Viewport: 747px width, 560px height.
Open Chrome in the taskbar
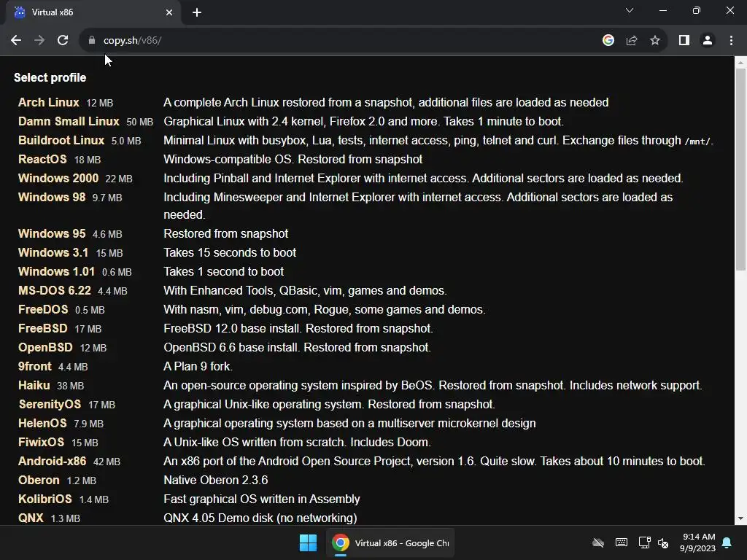[390, 542]
